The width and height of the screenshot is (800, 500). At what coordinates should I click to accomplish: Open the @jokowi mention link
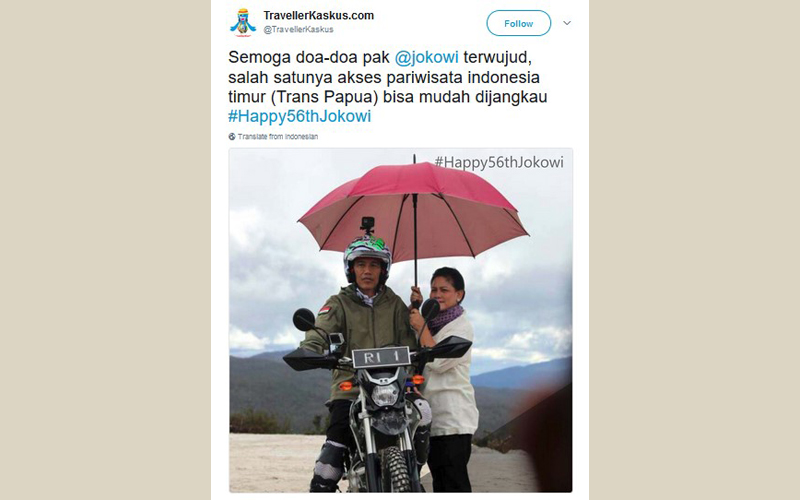427,57
